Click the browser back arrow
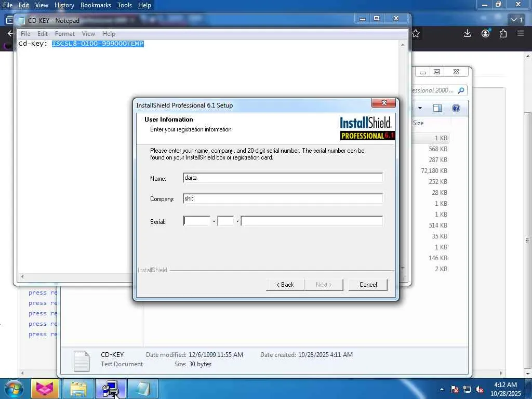The height and width of the screenshot is (399, 532). pos(10,33)
